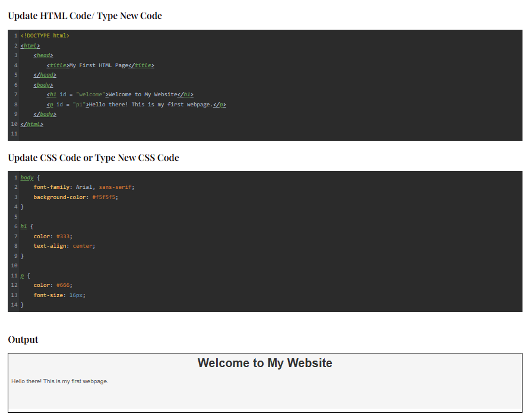Screen dimensions: 532x420
Task: Place cursor on the opening head tag
Action: (43, 55)
